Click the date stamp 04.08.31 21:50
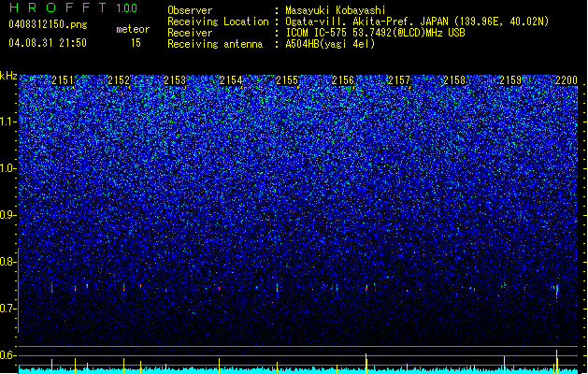The image size is (588, 374). coord(48,43)
